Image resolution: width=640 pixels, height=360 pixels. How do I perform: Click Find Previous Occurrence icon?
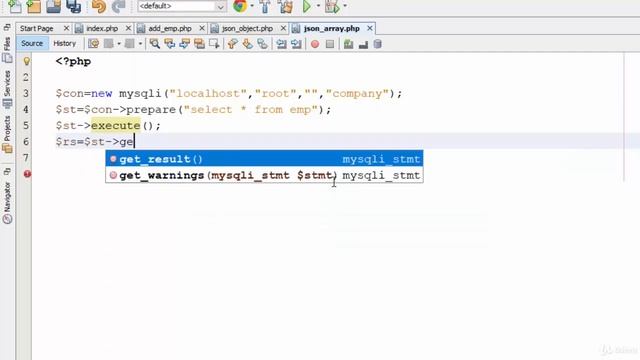(x=169, y=44)
